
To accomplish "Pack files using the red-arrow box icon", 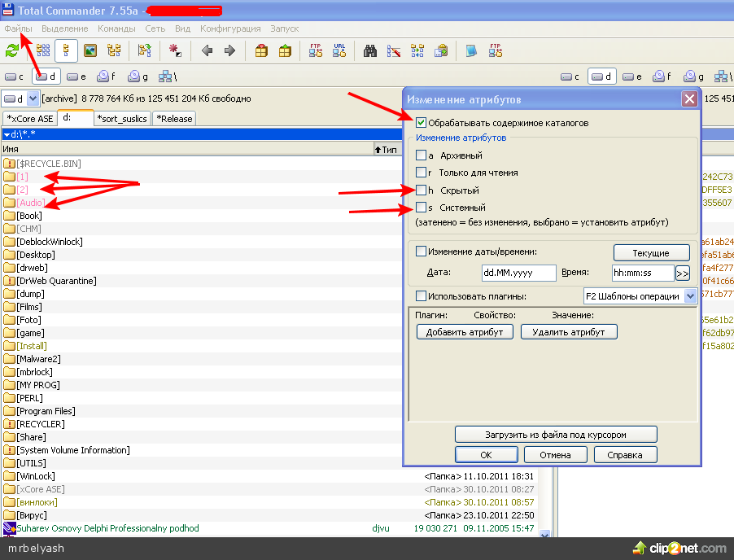I will [261, 50].
